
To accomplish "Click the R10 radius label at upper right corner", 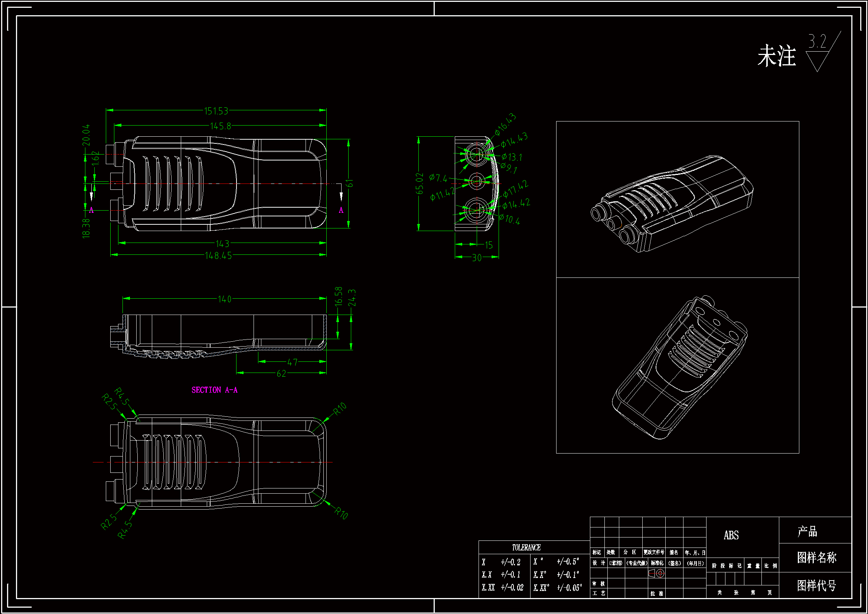I will coord(339,409).
